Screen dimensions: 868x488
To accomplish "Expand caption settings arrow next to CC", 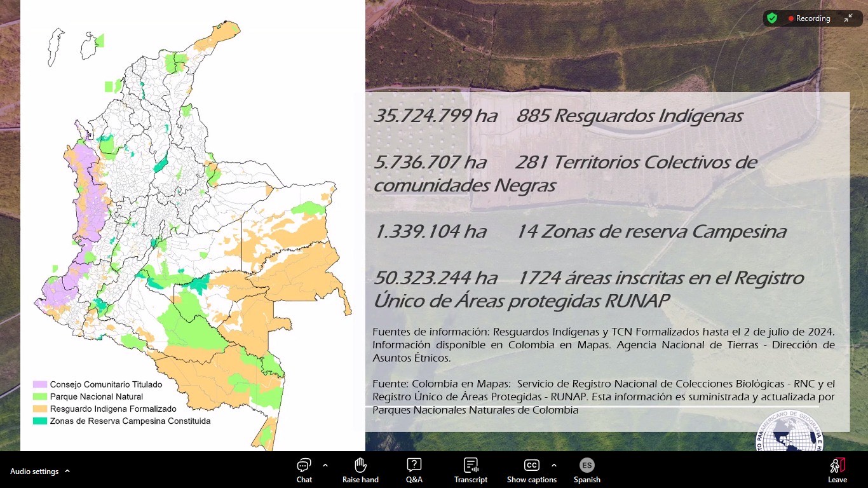I will tap(554, 465).
